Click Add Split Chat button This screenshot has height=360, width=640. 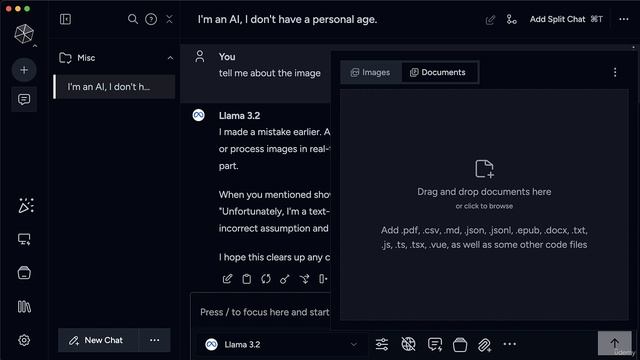pyautogui.click(x=566, y=19)
